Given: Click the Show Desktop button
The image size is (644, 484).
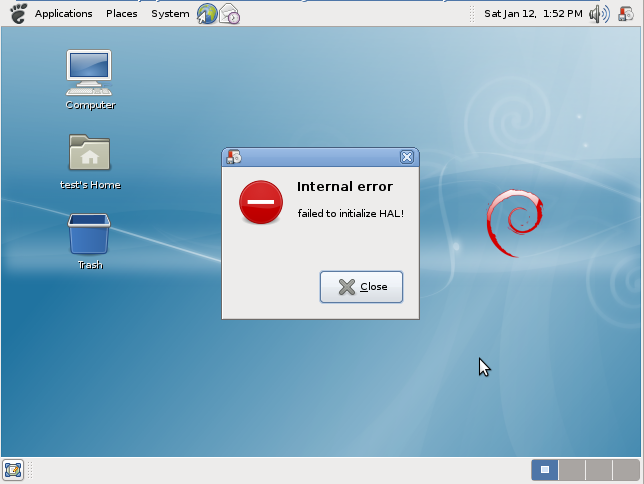Looking at the screenshot, I should pyautogui.click(x=13, y=470).
